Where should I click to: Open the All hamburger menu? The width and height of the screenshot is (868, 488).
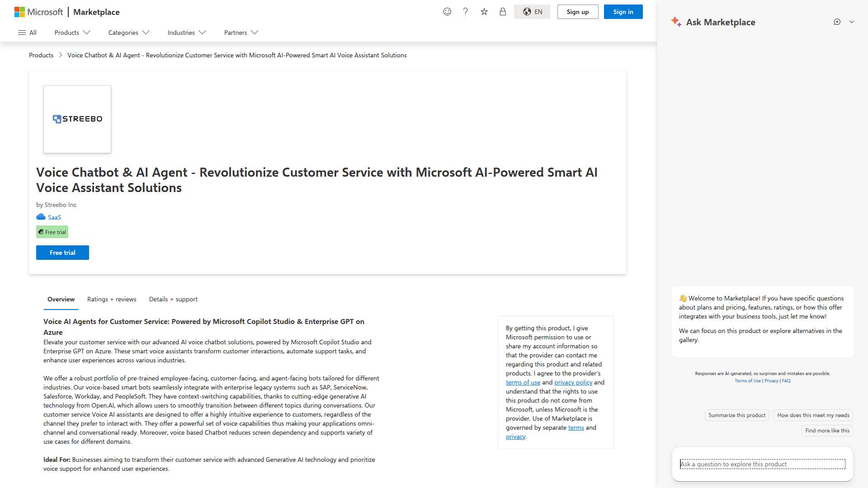[27, 33]
